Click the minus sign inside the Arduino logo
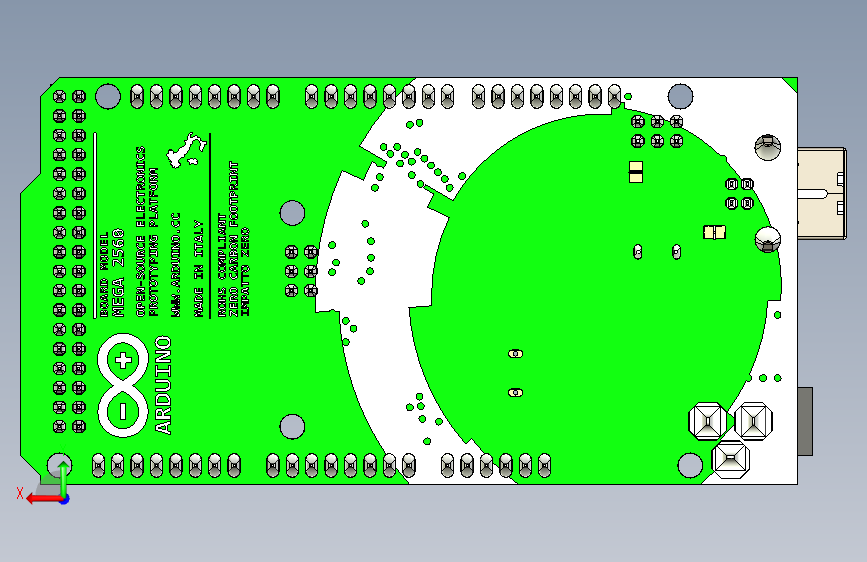Viewport: 867px width, 562px height. 123,411
